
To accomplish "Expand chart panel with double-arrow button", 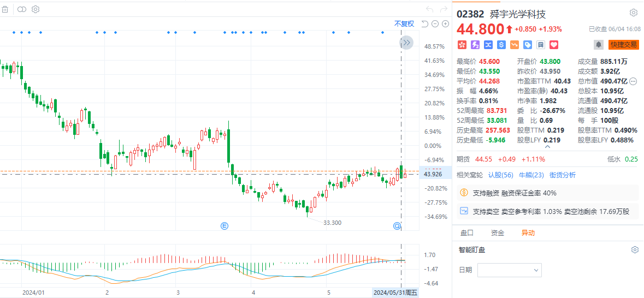I will [x=406, y=43].
